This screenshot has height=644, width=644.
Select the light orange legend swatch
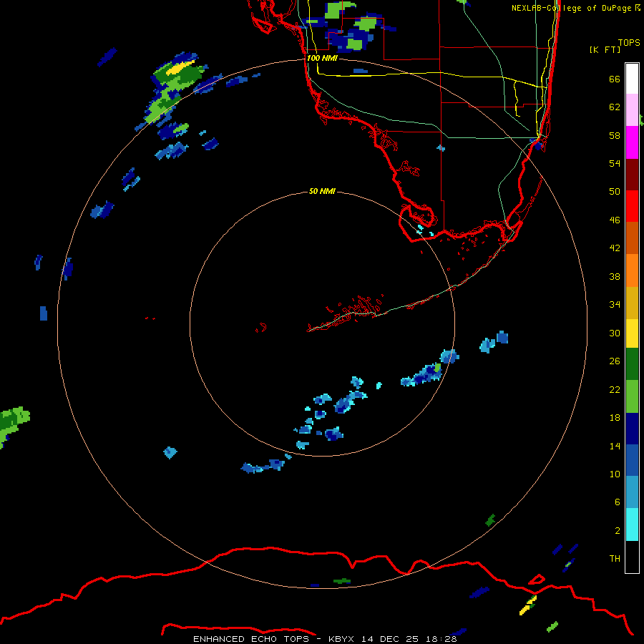(632, 270)
